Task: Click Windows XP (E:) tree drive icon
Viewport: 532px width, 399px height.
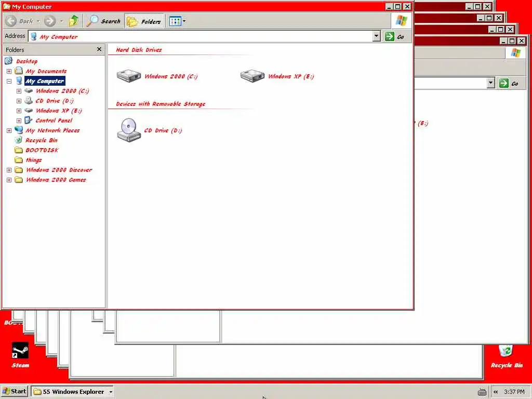Action: (x=29, y=111)
